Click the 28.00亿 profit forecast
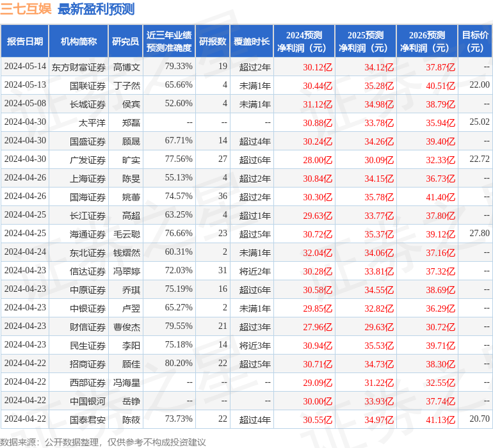 (x=318, y=160)
